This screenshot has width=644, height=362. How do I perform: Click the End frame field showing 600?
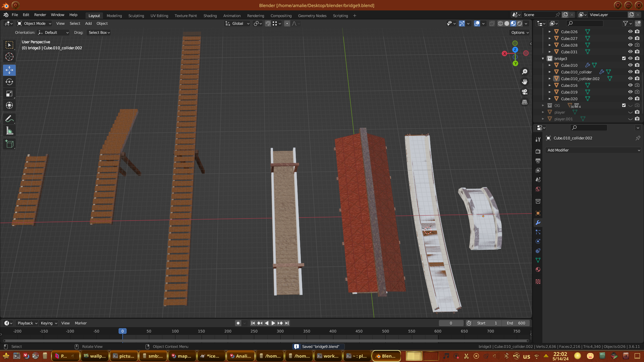pos(516,323)
